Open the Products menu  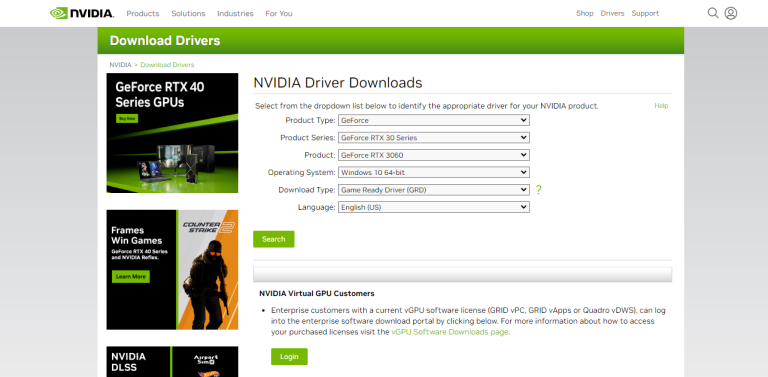coord(143,14)
